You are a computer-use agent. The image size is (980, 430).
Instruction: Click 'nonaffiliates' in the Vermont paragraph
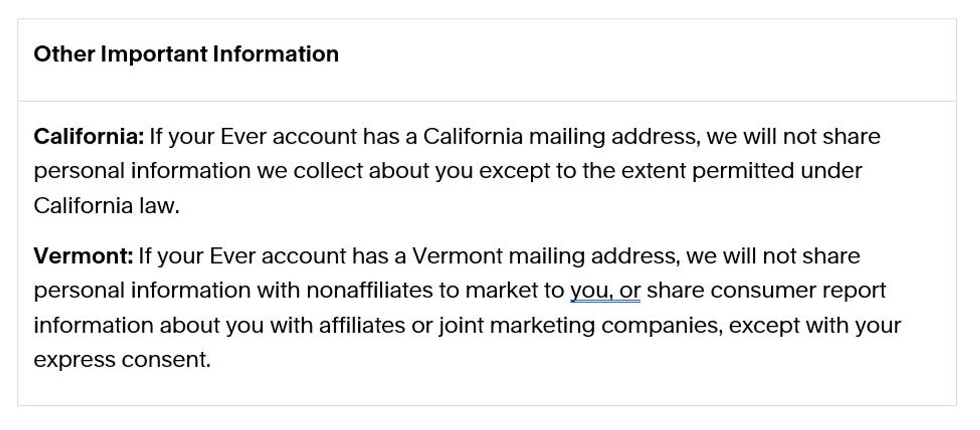[x=369, y=290]
